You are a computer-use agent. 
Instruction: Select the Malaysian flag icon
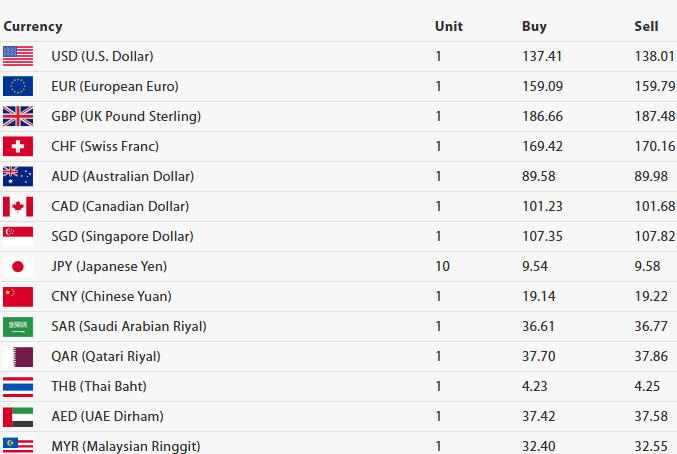coord(18,444)
